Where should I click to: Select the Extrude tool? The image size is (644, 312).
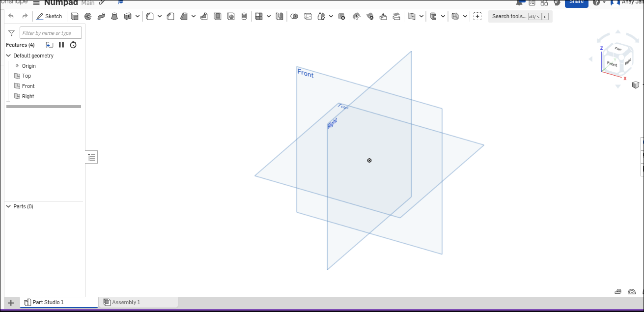75,16
